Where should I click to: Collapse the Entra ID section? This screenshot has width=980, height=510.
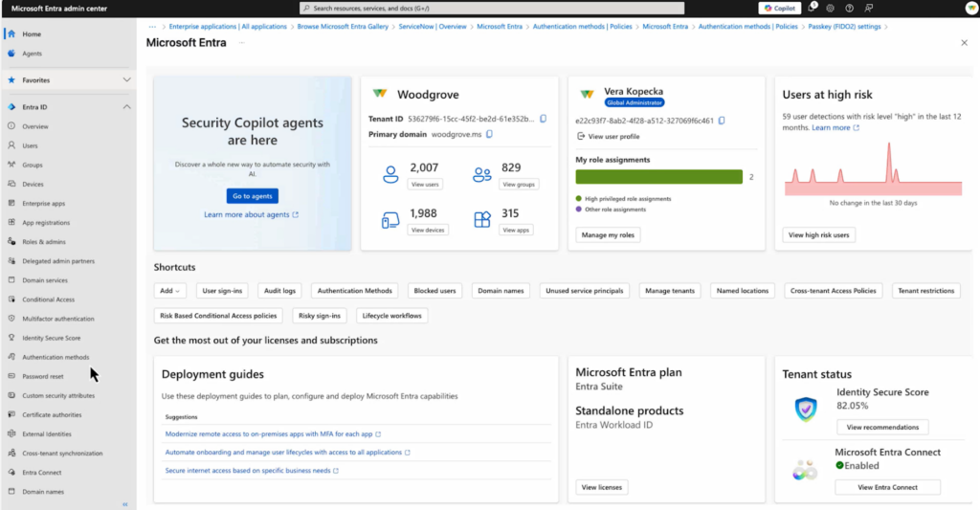pyautogui.click(x=127, y=107)
